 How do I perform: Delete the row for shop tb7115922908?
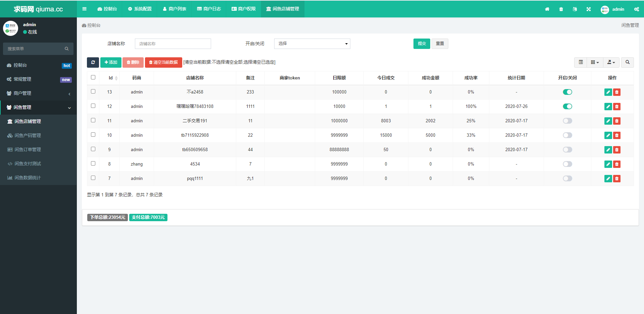[616, 135]
